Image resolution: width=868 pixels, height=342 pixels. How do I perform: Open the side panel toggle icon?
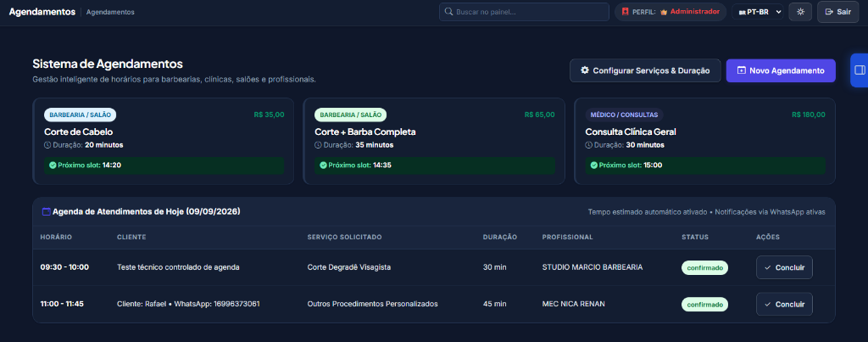860,70
